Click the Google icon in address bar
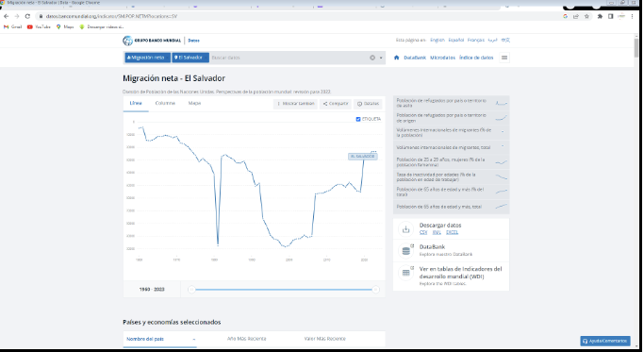The height and width of the screenshot is (352, 644). [x=565, y=16]
